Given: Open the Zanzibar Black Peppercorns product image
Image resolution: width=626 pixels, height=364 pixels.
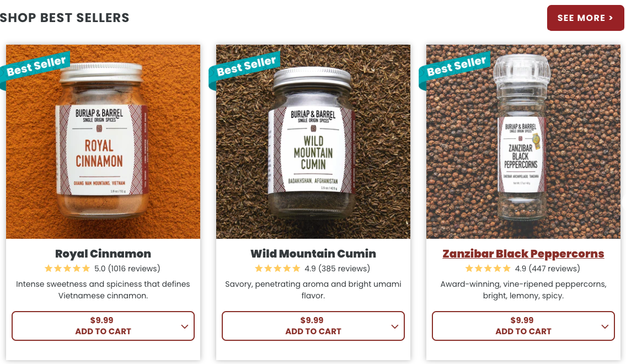Looking at the screenshot, I should 523,142.
